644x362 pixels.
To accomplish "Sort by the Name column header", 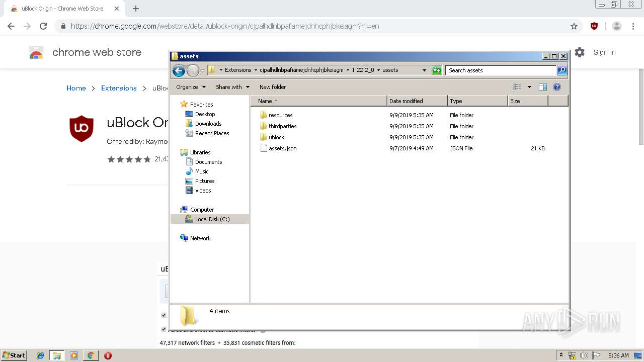I will [x=319, y=101].
